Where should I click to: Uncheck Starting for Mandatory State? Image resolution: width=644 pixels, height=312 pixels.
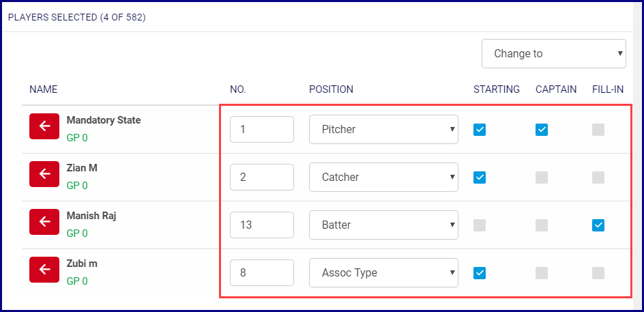point(480,130)
